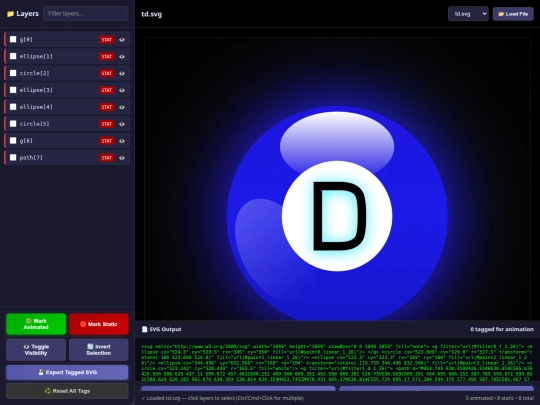The width and height of the screenshot is (540, 405).
Task: Select circle[2] layer checkbox
Action: click(x=13, y=73)
